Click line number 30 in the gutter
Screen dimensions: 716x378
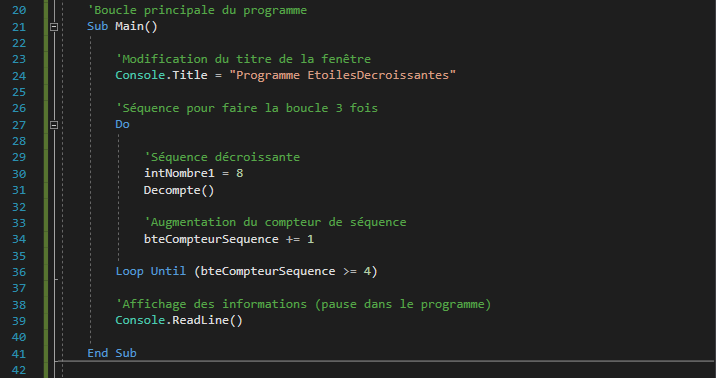tap(19, 174)
